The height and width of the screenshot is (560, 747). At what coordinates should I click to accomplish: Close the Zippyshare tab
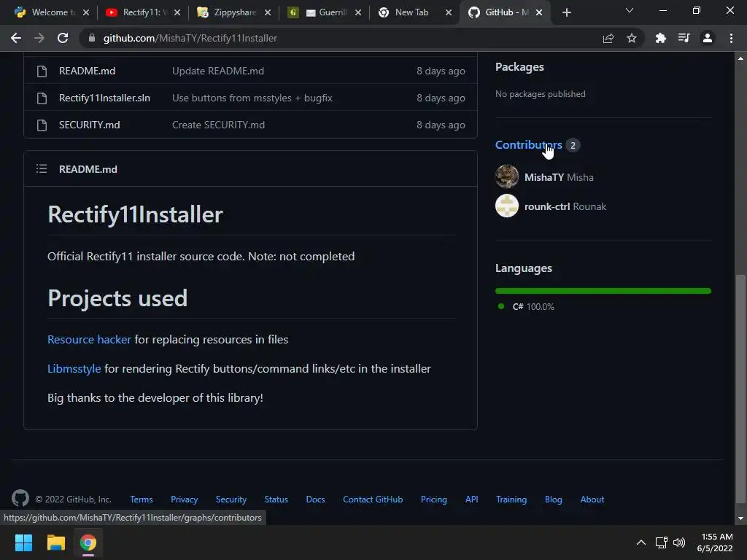268,13
